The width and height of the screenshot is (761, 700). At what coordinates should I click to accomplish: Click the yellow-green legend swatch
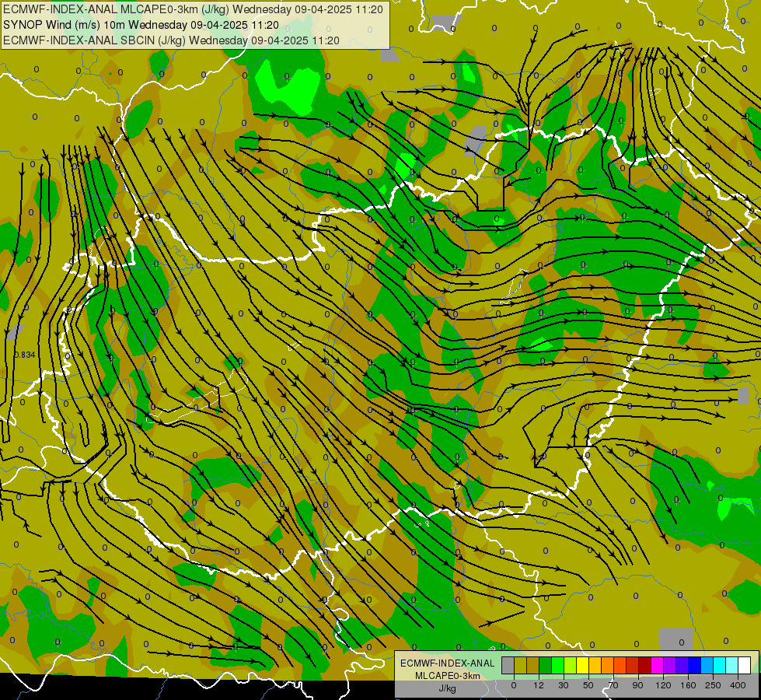570,665
